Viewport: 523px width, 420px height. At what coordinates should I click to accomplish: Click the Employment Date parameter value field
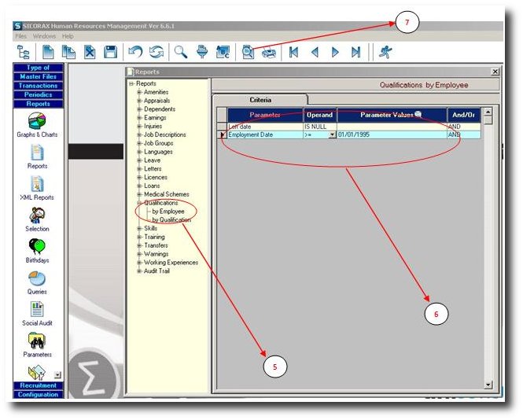tap(391, 134)
